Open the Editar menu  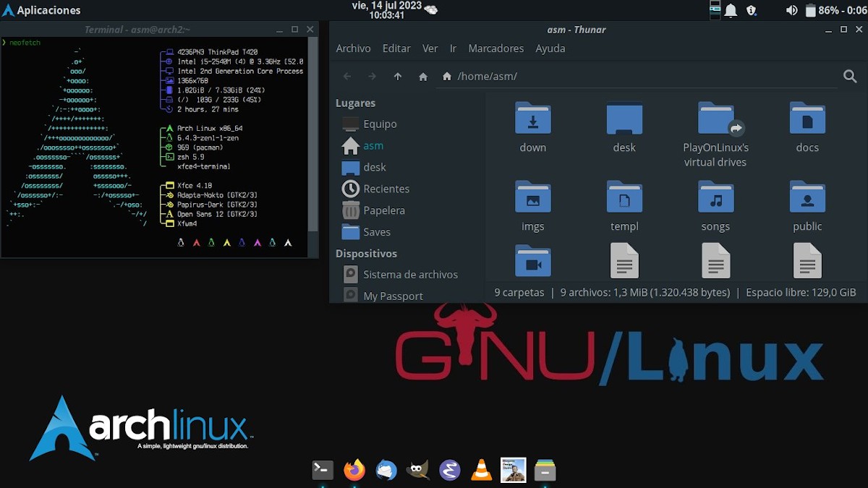point(396,48)
